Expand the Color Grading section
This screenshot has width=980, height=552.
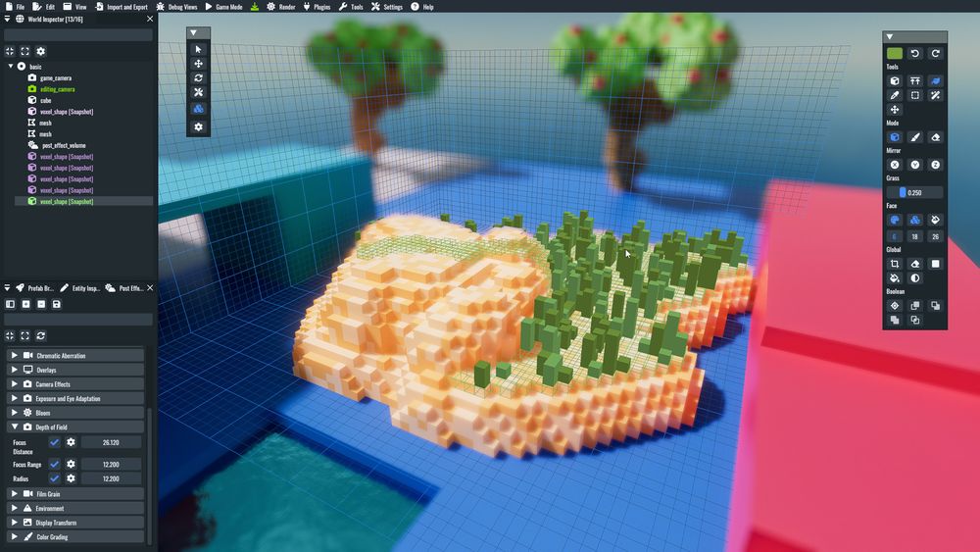15,537
